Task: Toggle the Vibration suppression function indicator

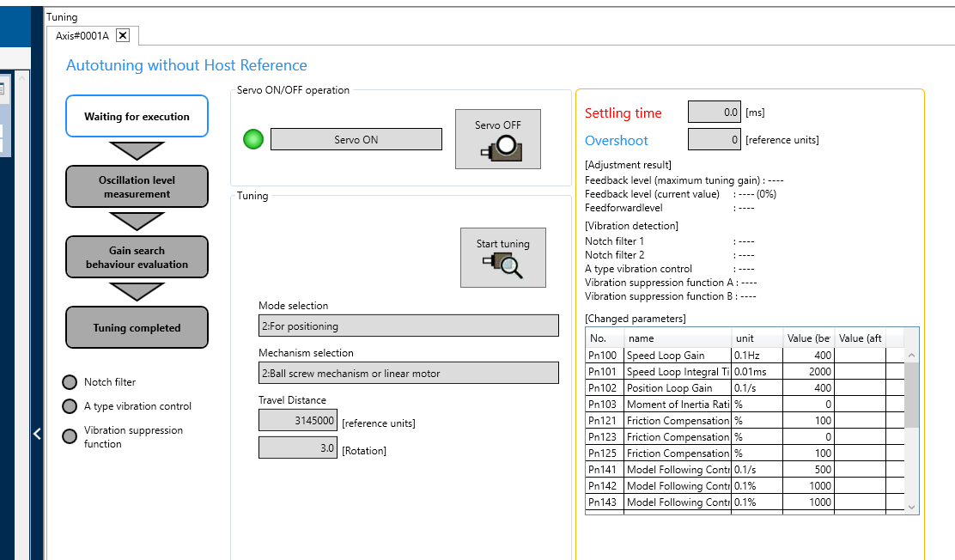Action: 70,436
